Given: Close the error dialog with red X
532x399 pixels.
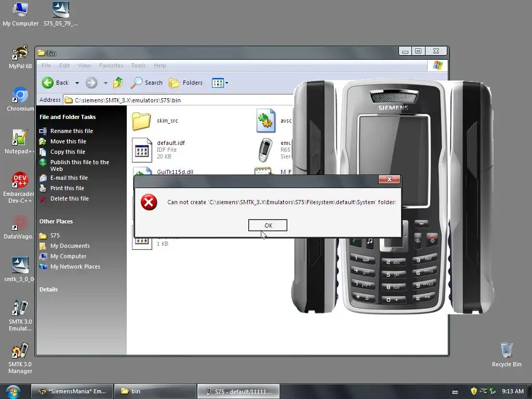Looking at the screenshot, I should pyautogui.click(x=389, y=179).
